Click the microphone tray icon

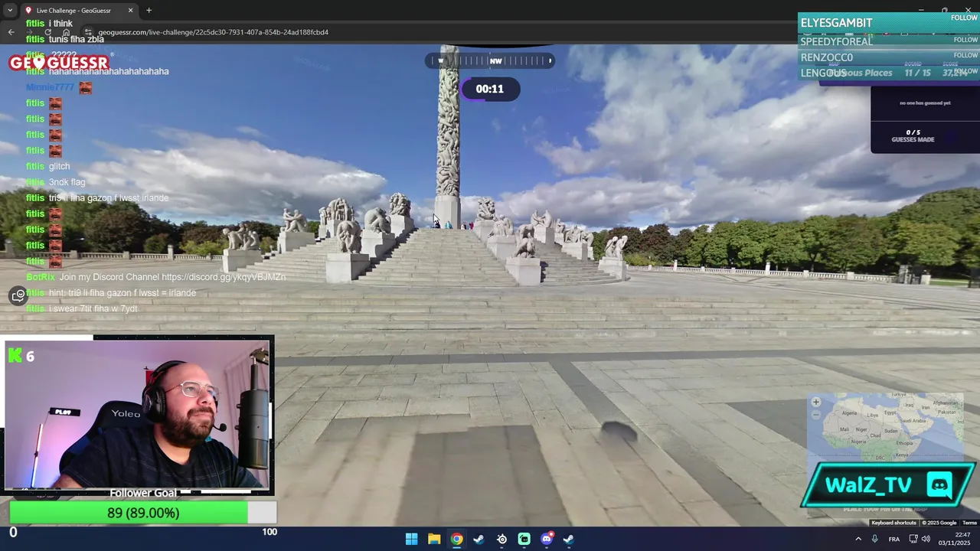[x=875, y=539]
